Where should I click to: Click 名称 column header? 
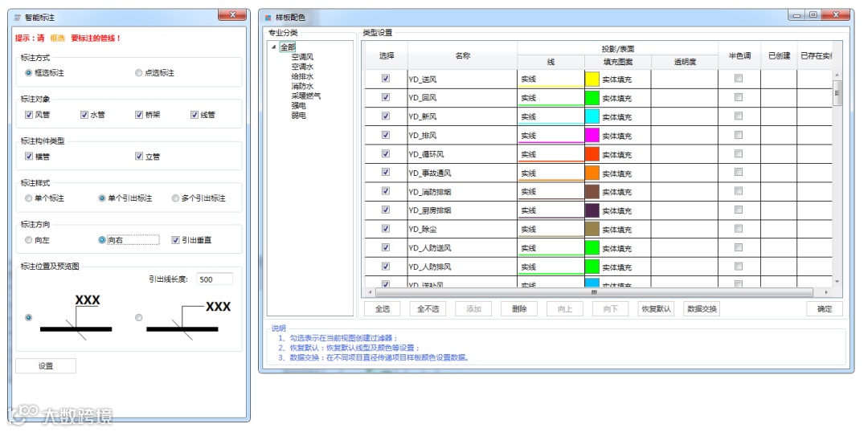pyautogui.click(x=463, y=55)
